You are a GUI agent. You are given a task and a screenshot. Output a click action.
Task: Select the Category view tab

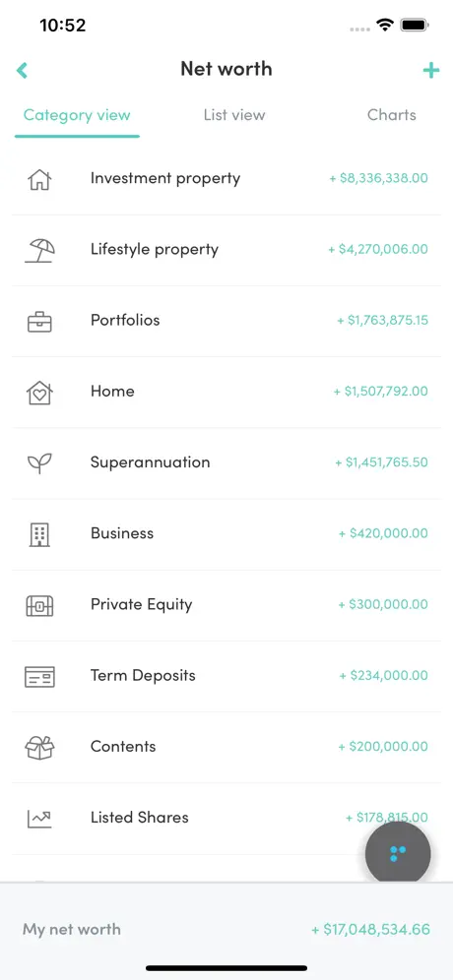(77, 116)
